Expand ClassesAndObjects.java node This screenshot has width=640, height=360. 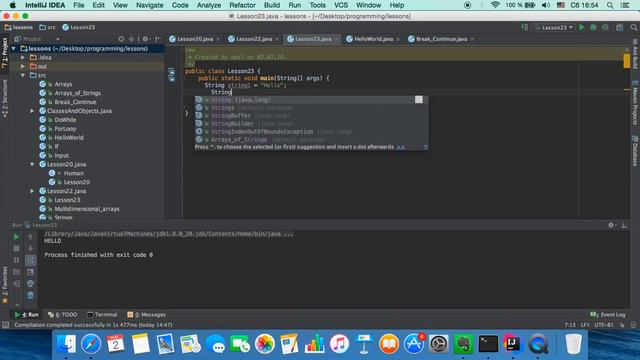(32, 111)
